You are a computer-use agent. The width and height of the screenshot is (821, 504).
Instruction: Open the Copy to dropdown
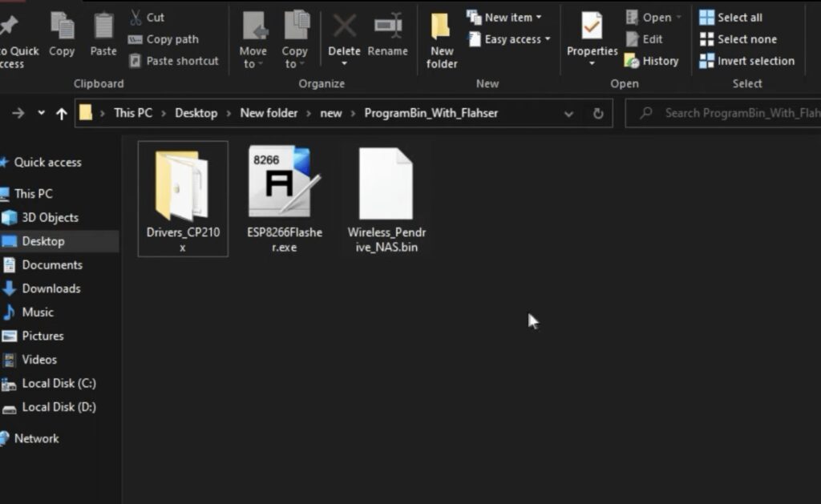pyautogui.click(x=295, y=40)
